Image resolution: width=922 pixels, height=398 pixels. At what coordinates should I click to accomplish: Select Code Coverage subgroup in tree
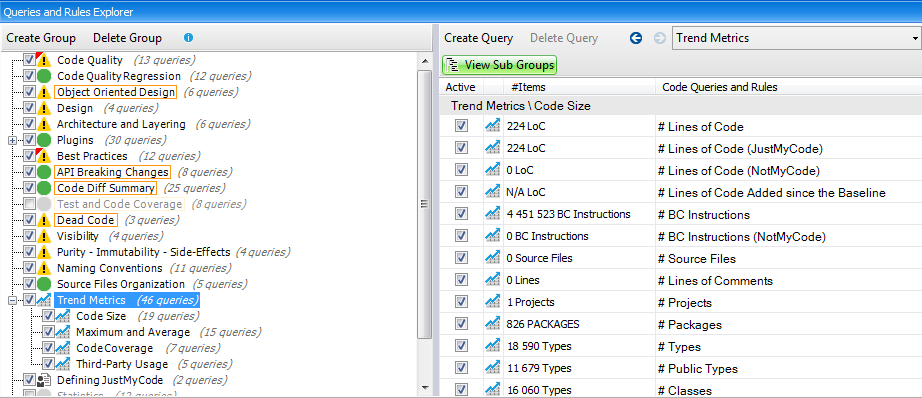(x=114, y=348)
